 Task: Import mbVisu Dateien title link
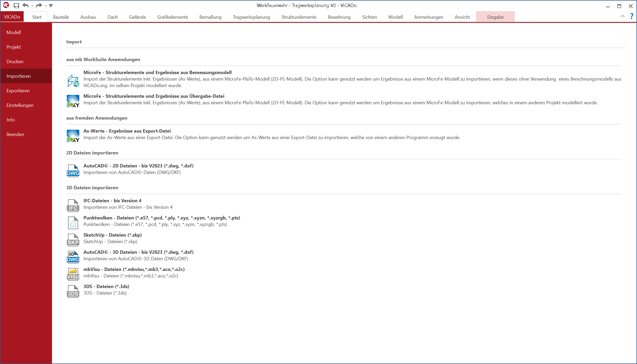pyautogui.click(x=134, y=269)
